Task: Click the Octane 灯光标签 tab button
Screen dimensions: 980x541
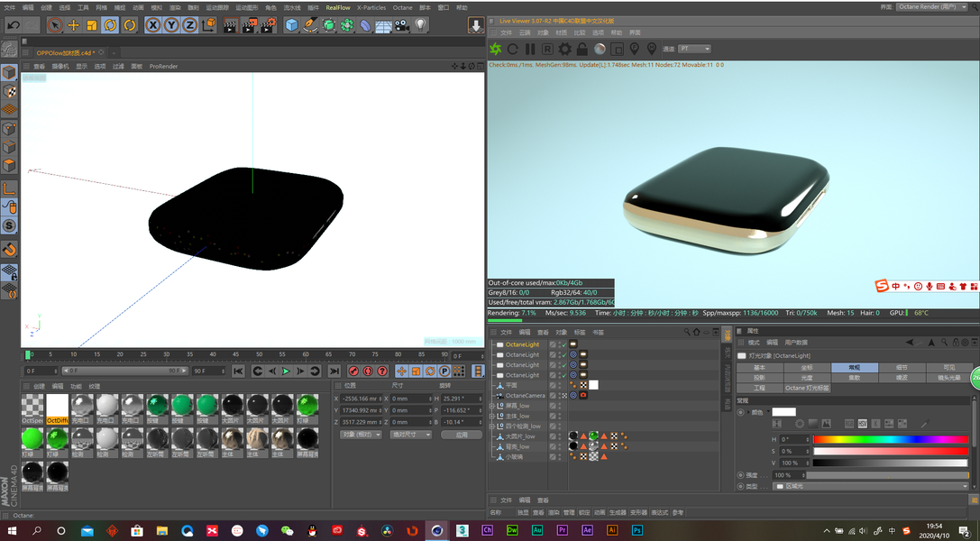Action: (807, 388)
